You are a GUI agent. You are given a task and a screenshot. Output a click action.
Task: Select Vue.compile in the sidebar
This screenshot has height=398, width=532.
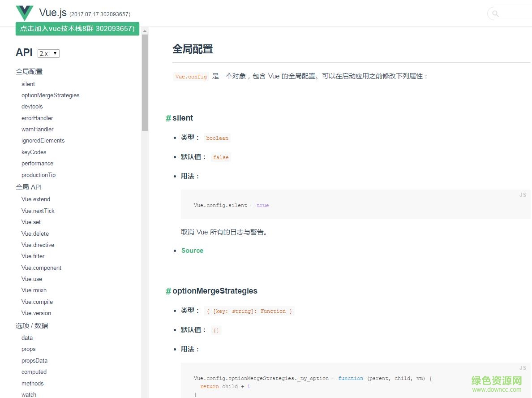point(37,302)
